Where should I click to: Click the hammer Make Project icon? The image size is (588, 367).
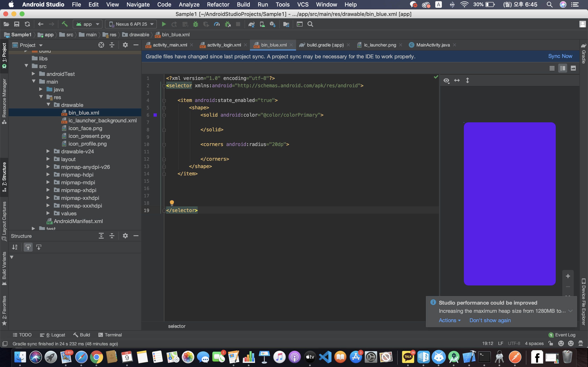click(64, 24)
